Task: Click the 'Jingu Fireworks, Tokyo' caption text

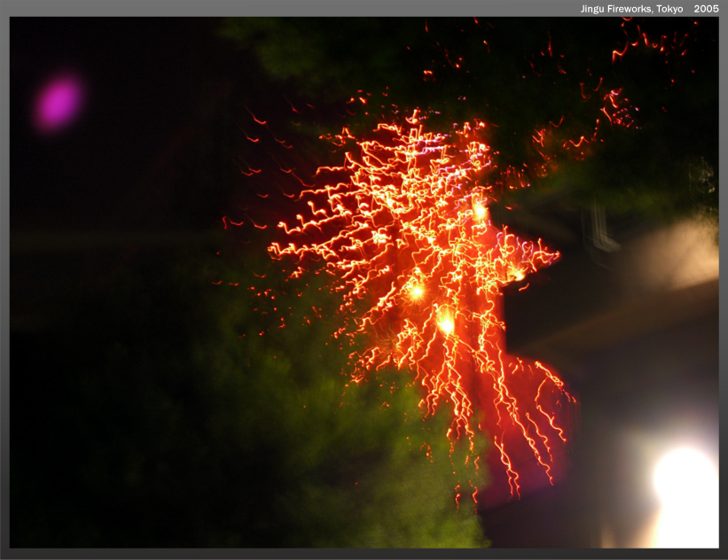Action: [x=631, y=9]
